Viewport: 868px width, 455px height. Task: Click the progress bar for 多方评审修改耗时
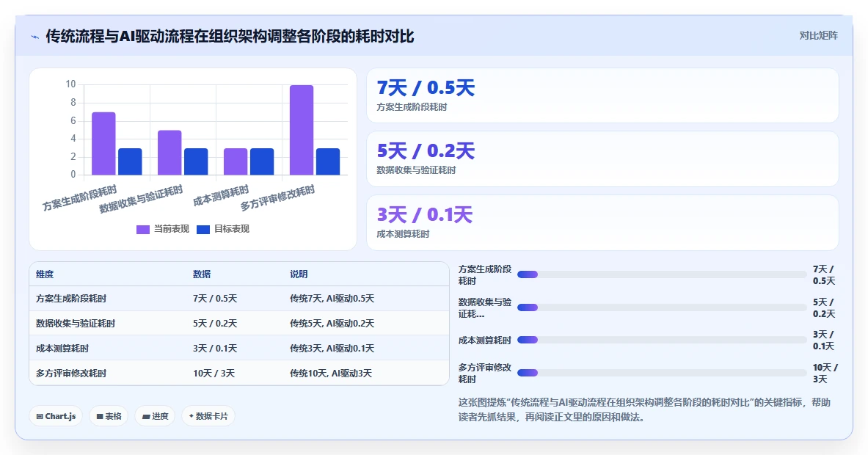(662, 373)
